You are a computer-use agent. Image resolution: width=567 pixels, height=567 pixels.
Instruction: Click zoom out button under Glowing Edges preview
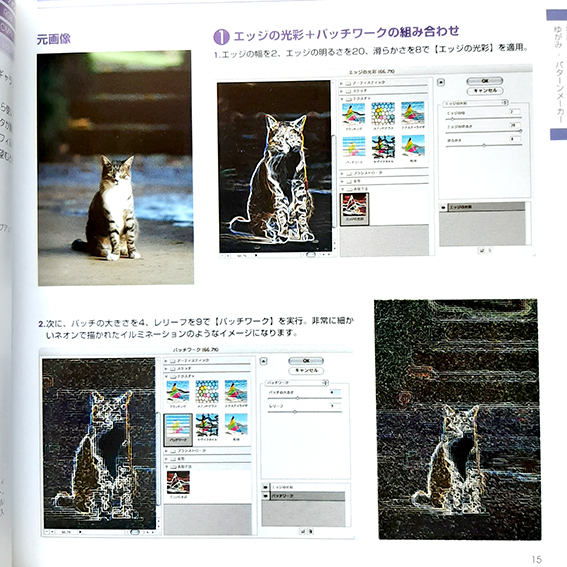(223, 256)
